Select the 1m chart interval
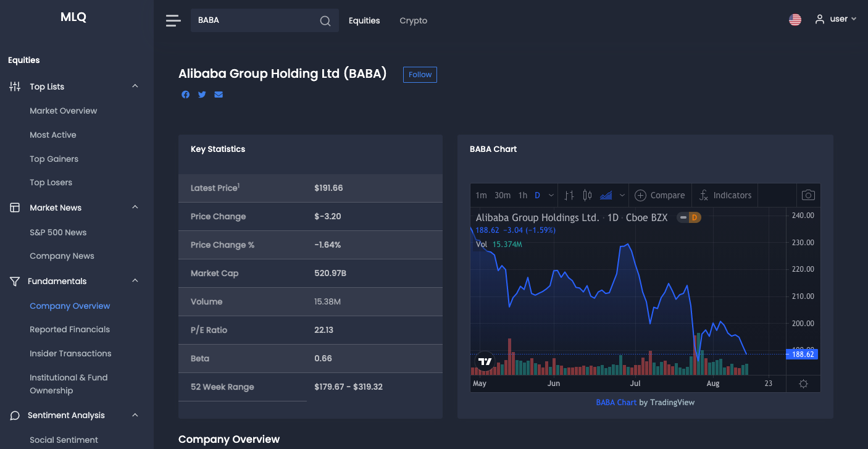 [x=481, y=195]
